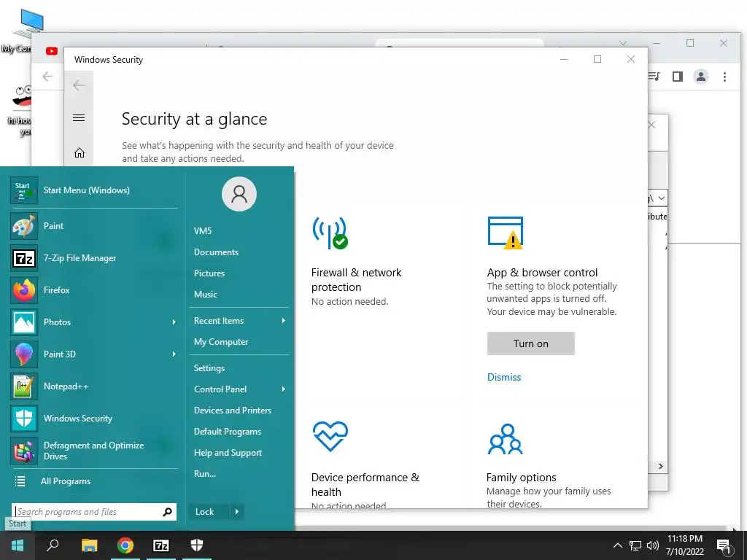Open the notification center icon
Image resolution: width=747 pixels, height=560 pixels.
point(724,545)
